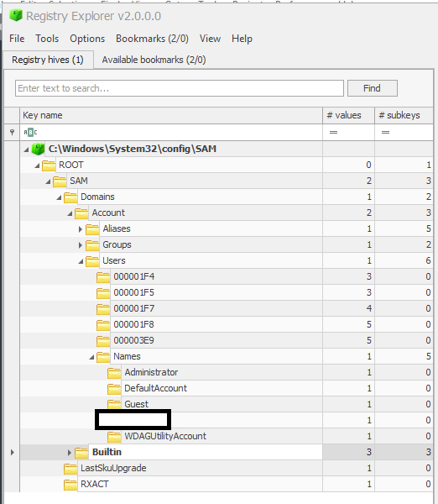
Task: Switch to Available bookmarks tab
Action: pyautogui.click(x=154, y=60)
